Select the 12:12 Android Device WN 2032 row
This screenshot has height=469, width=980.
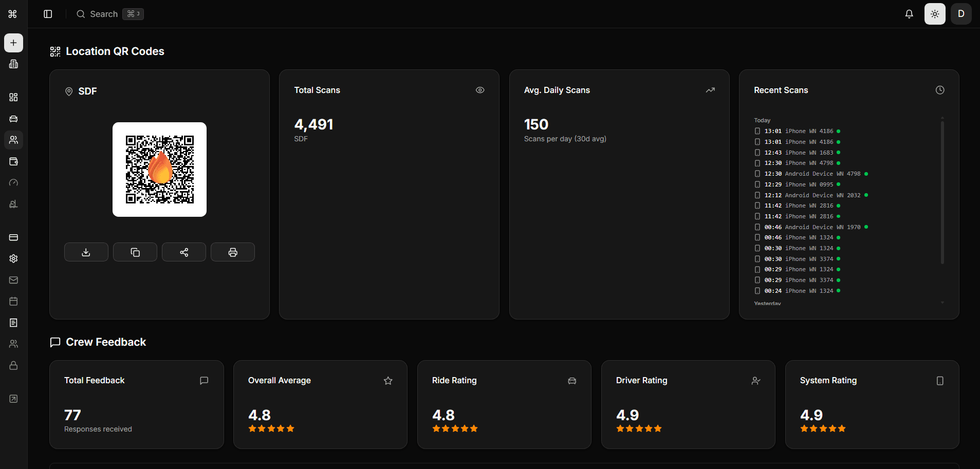811,195
